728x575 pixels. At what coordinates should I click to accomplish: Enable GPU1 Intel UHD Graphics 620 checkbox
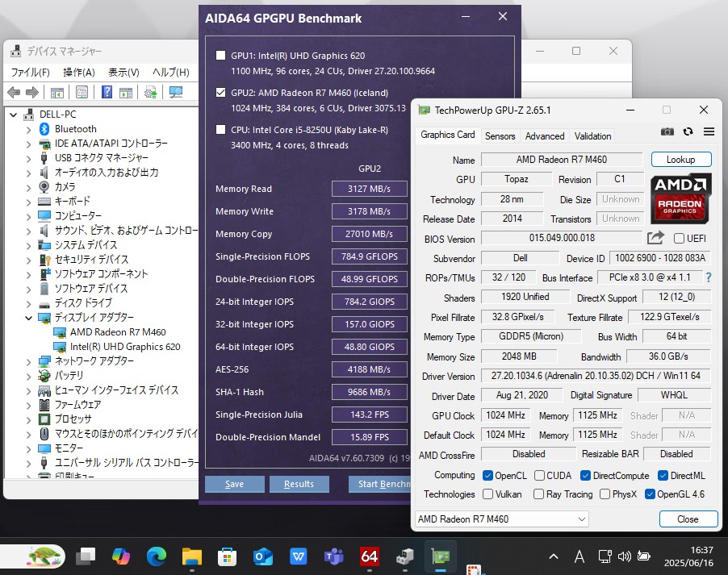pos(221,56)
